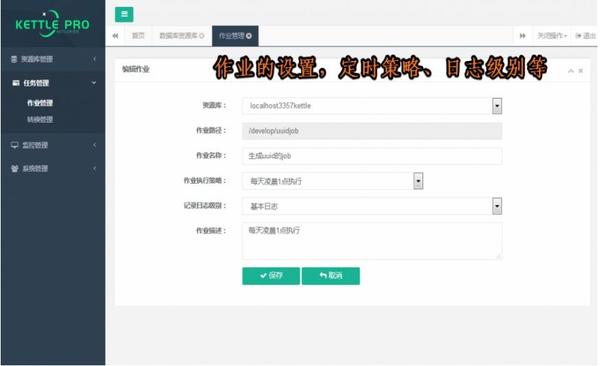Viewport: 600px width, 366px height.
Task: Open the 关闭操作 dropdown menu
Action: pos(551,36)
